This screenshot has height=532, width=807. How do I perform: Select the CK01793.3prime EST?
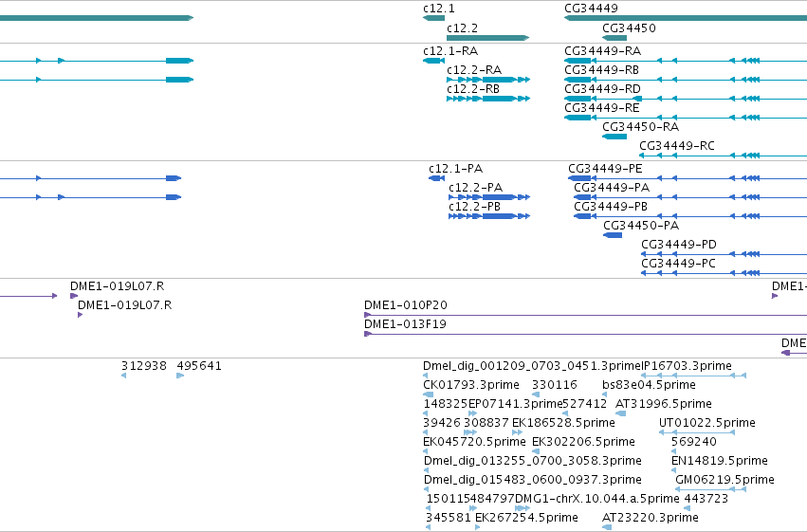pyautogui.click(x=471, y=386)
